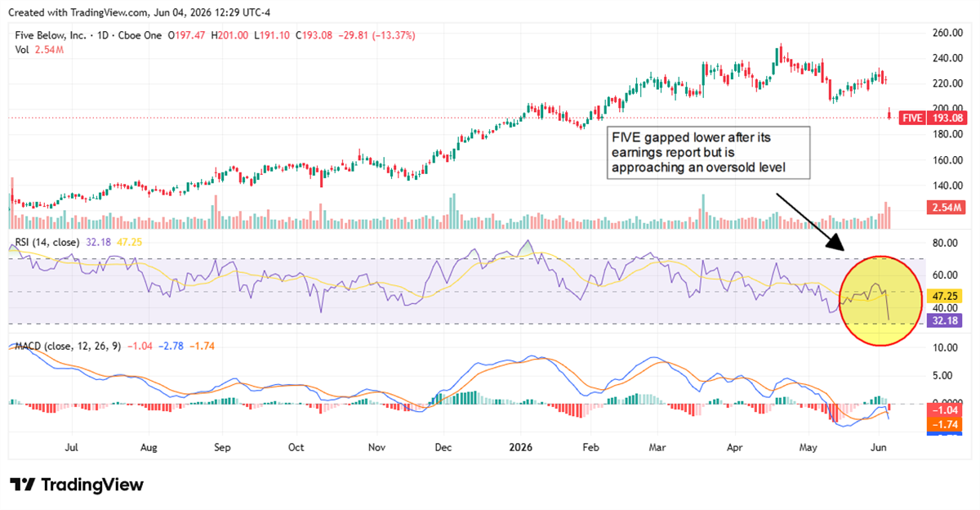Click 'Apr' on the time axis
The height and width of the screenshot is (510, 980).
tap(733, 448)
